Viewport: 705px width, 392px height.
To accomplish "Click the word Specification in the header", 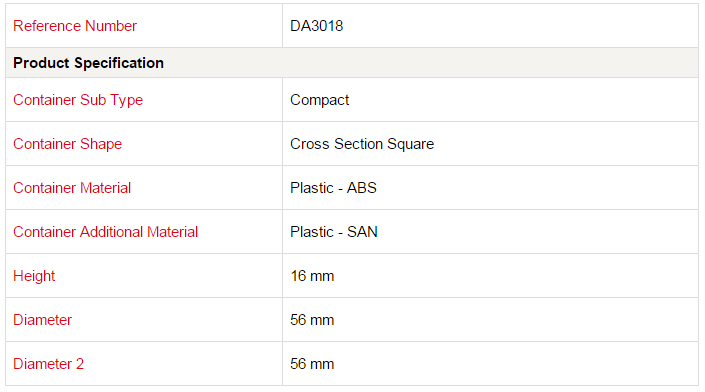I will [119, 63].
